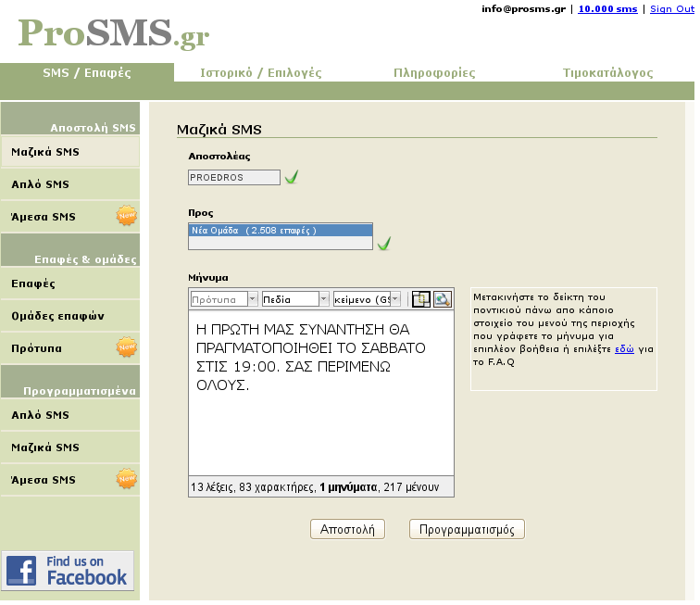Screen dimensions: 700x605
Task: Select Απλό SMS under Αποστολή SMS
Action: [70, 184]
